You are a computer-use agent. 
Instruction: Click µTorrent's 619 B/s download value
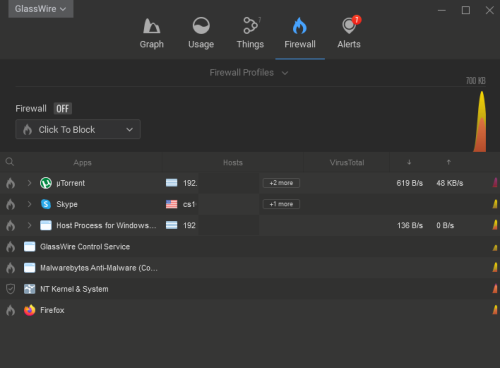pos(410,183)
